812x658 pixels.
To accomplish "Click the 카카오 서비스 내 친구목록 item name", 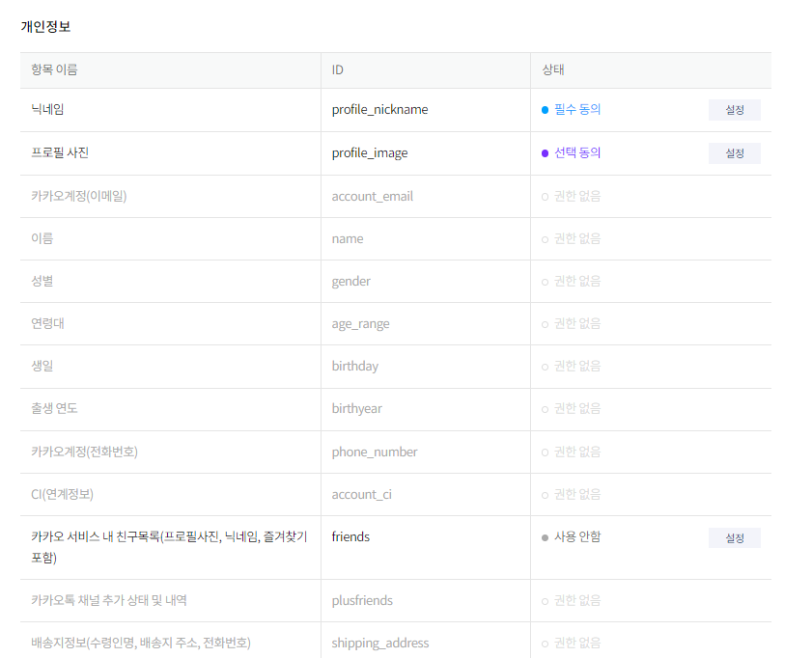I will 169,547.
